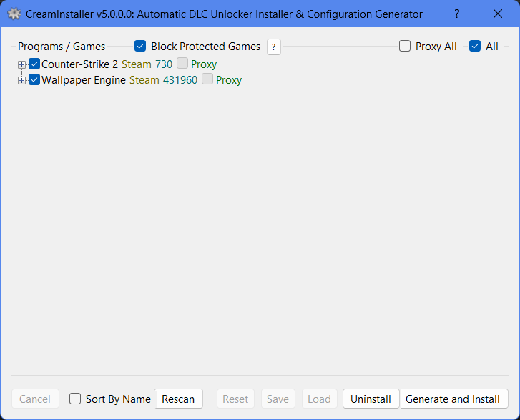Screen dimensions: 520x420
Task: Uncheck Block Protected Games checkbox
Action: (x=140, y=46)
